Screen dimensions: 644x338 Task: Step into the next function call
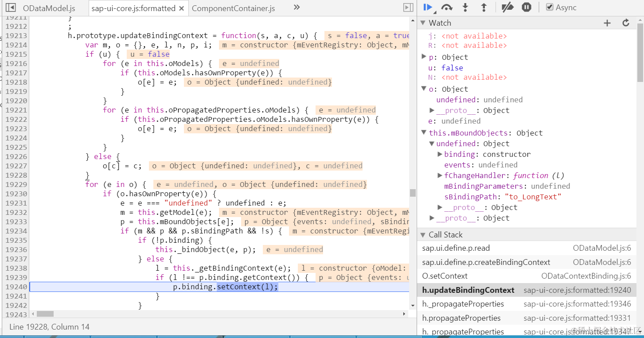pyautogui.click(x=465, y=7)
